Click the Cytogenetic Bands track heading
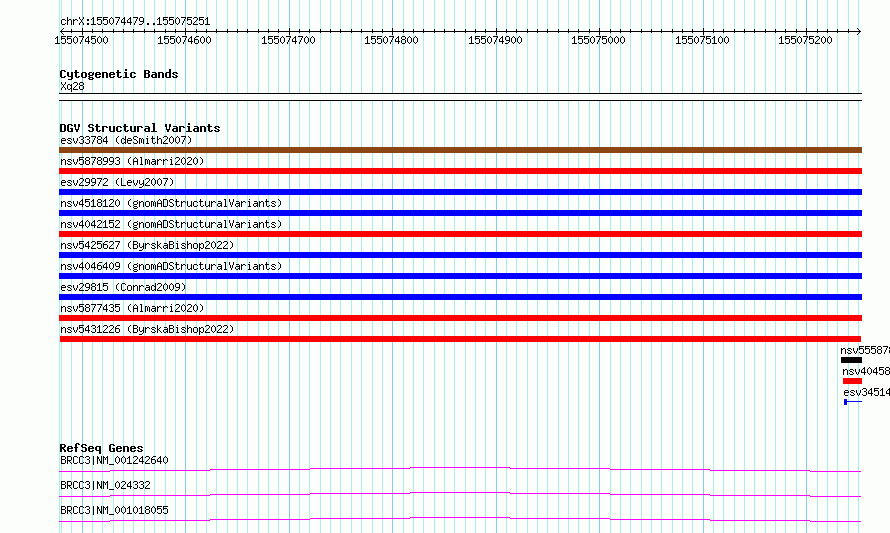 (x=119, y=74)
